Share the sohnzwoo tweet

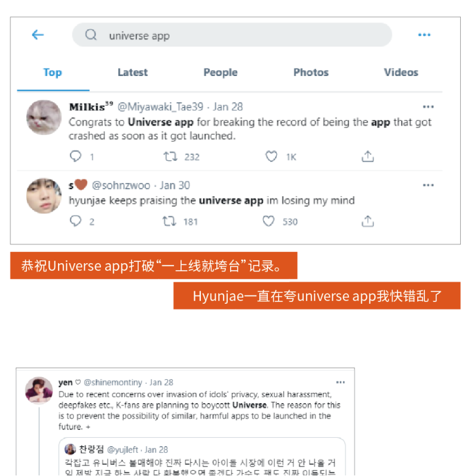[x=368, y=221]
